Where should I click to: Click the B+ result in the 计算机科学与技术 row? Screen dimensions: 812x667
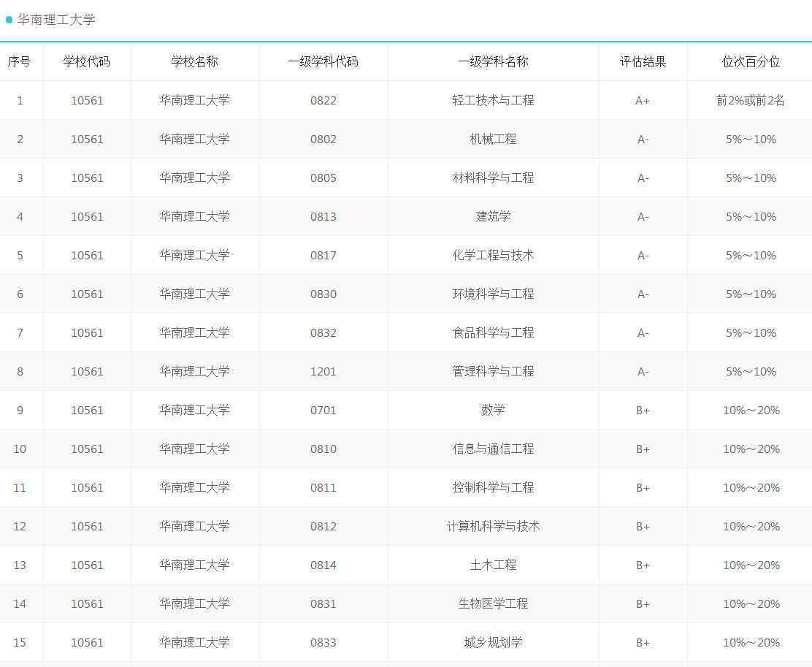643,527
